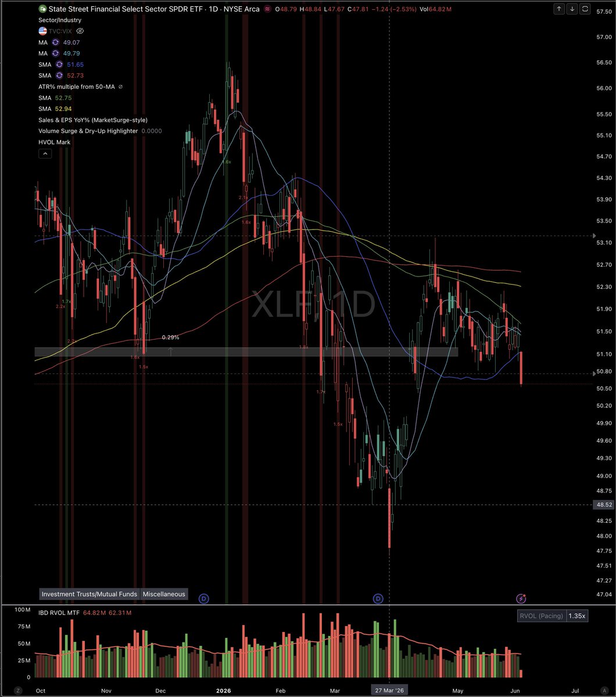Click the 0.29% annotation on the grey zone
616x697 pixels.
pyautogui.click(x=170, y=337)
